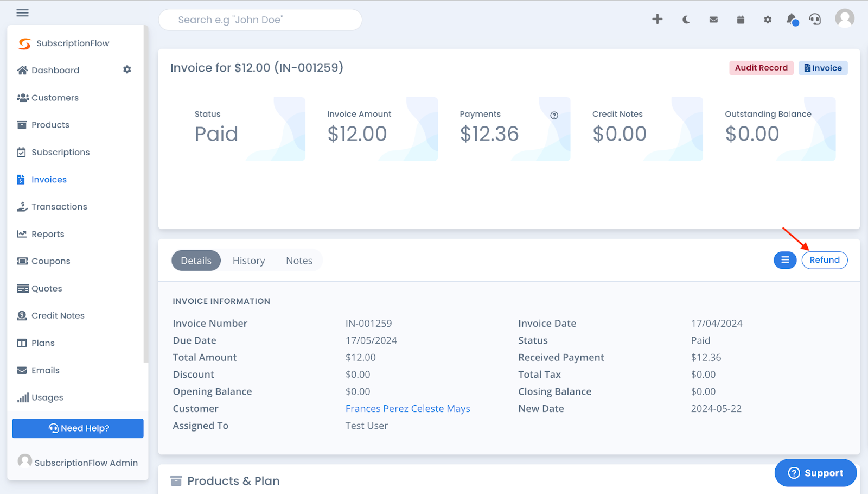Toggle dark mode with the moon icon

[x=685, y=19]
